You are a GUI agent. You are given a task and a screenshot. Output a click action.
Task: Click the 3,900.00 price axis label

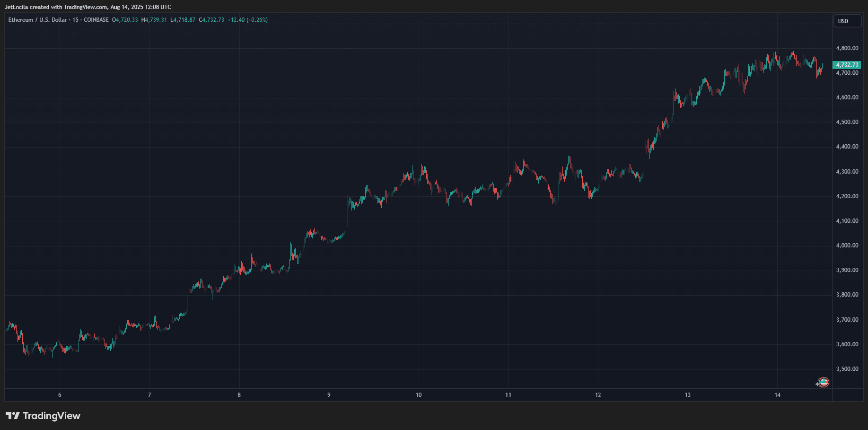[847, 270]
